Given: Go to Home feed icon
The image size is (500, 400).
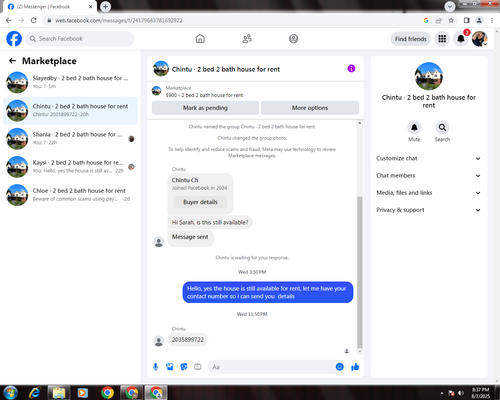Looking at the screenshot, I should coord(200,39).
